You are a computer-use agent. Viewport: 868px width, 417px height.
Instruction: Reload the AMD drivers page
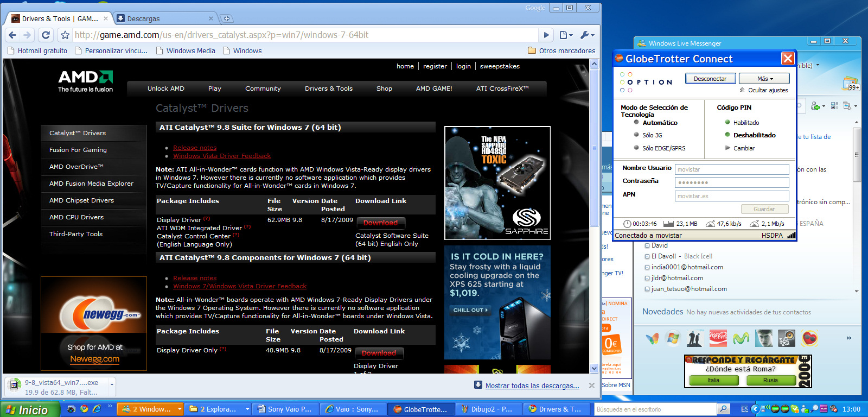(46, 35)
